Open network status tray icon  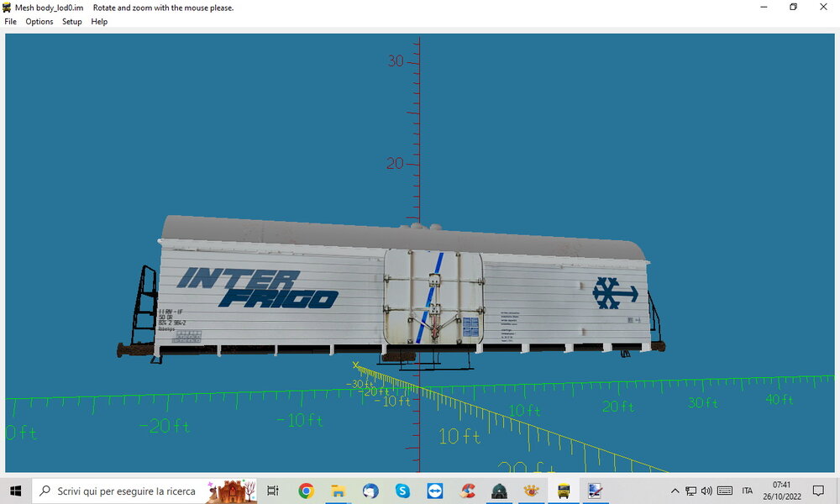point(691,491)
